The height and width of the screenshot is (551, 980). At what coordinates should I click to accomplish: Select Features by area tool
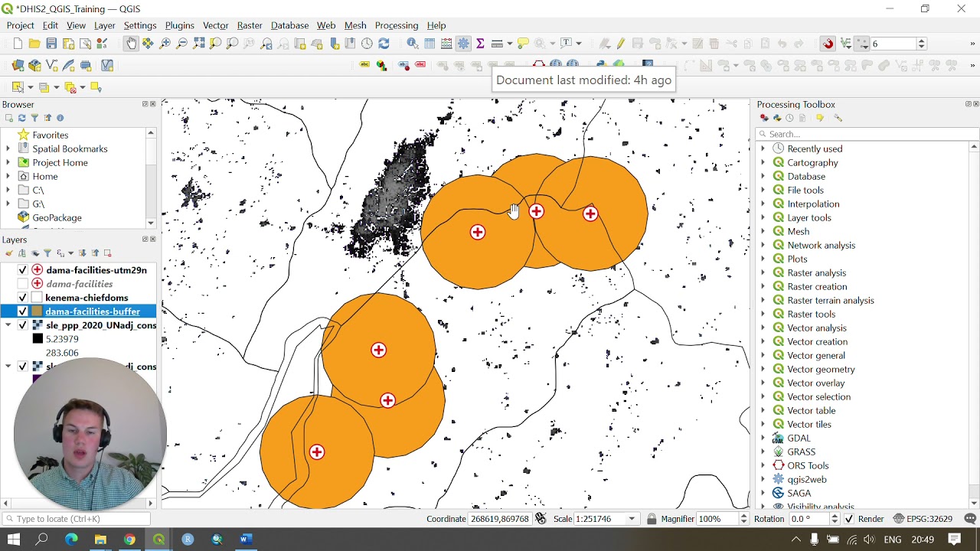pyautogui.click(x=18, y=87)
